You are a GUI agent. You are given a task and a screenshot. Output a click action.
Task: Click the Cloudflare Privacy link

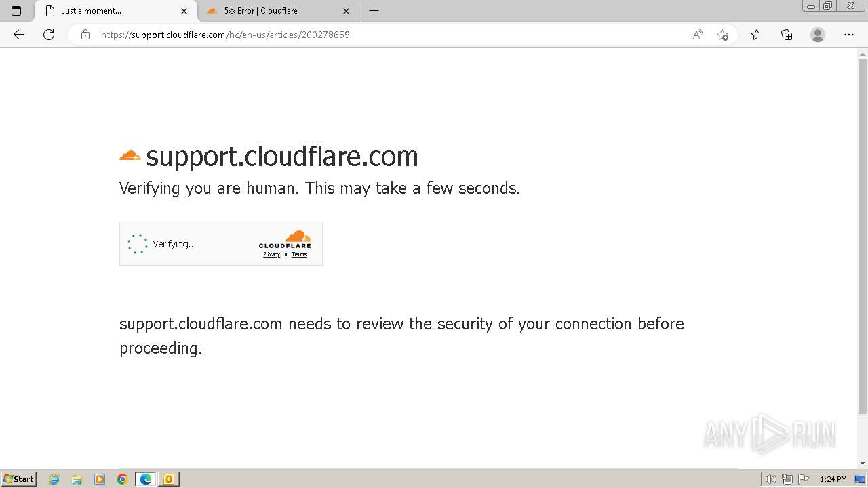271,254
